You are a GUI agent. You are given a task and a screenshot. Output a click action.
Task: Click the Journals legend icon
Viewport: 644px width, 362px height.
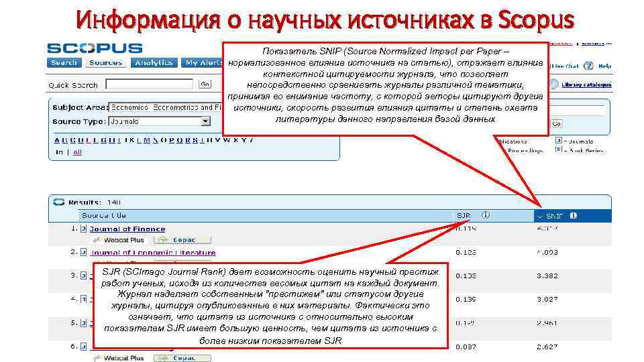coord(558,140)
